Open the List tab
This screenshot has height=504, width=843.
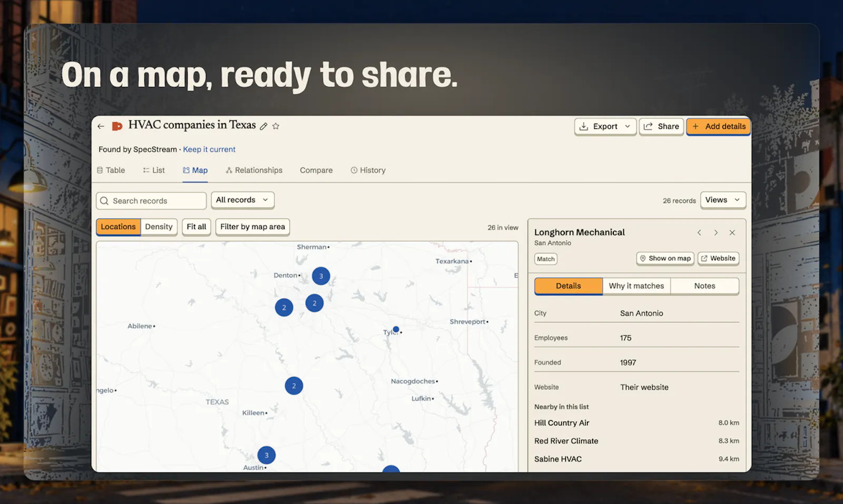[x=153, y=170]
